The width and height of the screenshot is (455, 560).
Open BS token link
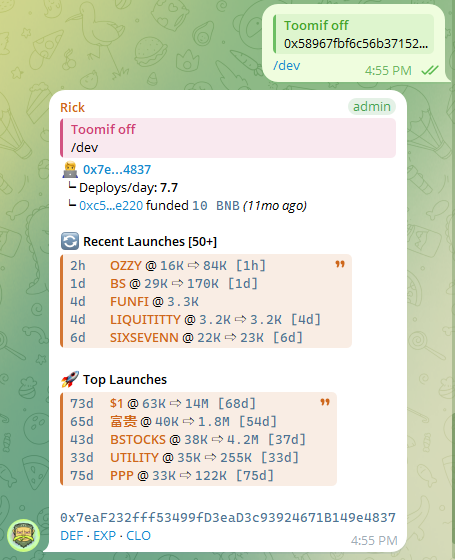tap(118, 284)
